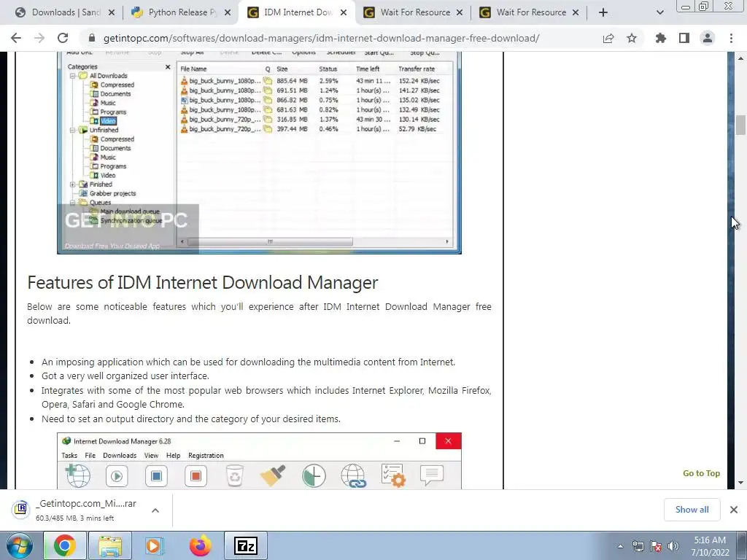Click the Go to Top link
This screenshot has height=560, width=747.
[x=701, y=472]
